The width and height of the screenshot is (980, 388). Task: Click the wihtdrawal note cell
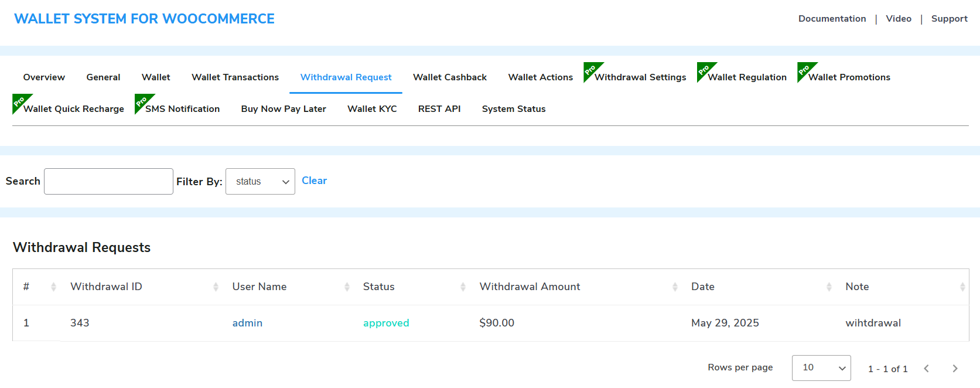tap(873, 323)
